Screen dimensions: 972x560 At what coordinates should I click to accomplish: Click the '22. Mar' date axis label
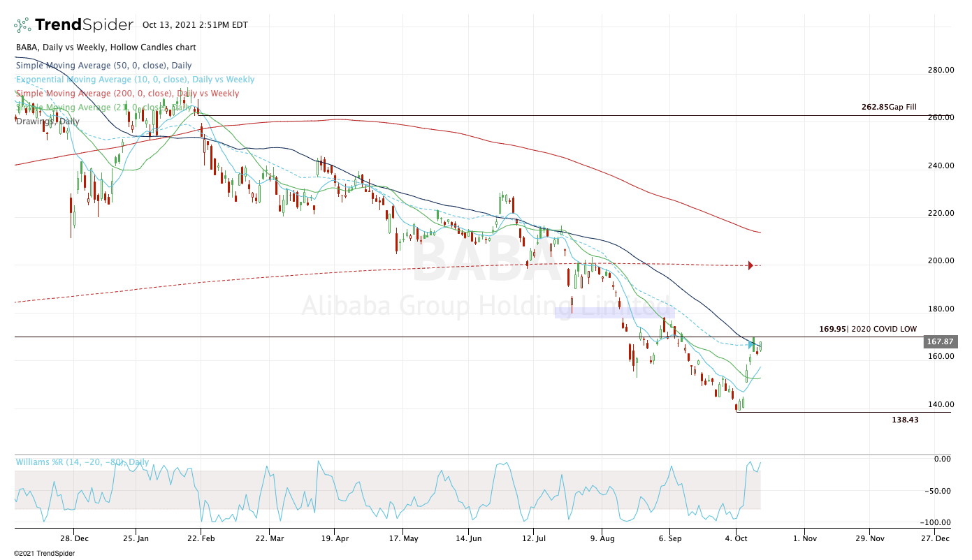tap(269, 538)
